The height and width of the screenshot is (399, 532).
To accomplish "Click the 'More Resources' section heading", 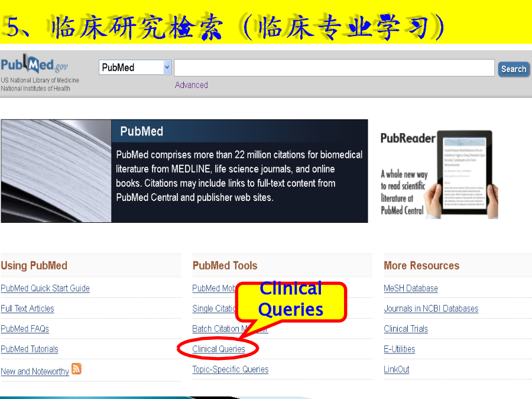I will click(x=421, y=265).
